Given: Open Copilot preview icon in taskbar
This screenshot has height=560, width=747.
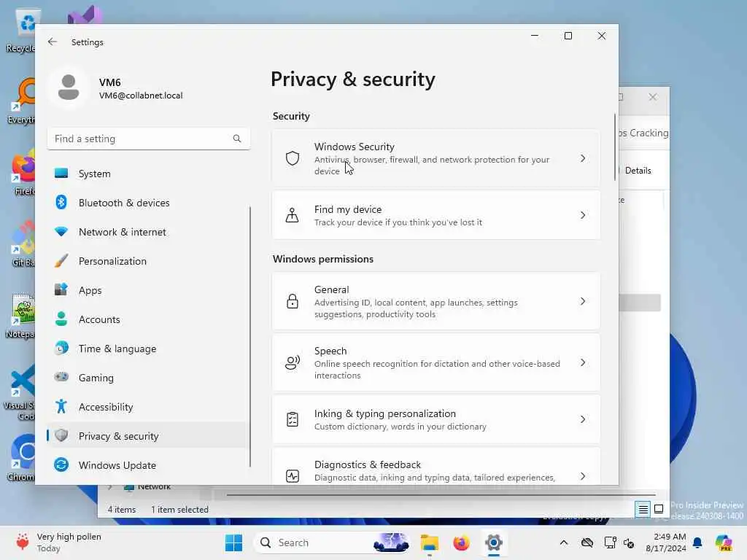Looking at the screenshot, I should tap(723, 542).
